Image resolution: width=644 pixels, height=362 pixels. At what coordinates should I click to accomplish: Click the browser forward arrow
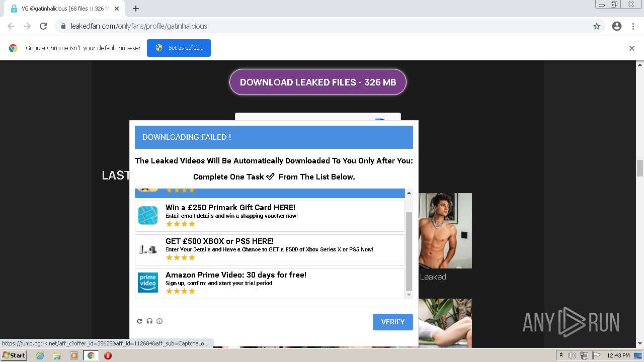pos(27,26)
